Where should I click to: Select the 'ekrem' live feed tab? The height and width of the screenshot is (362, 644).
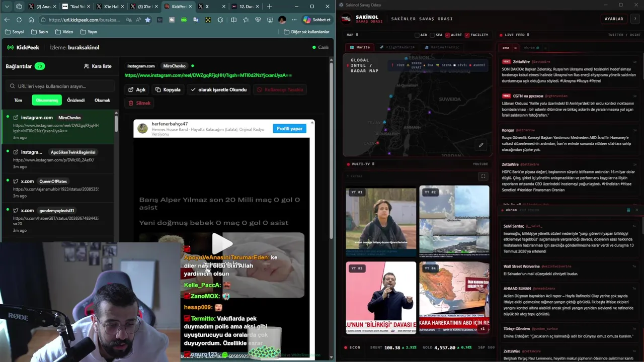tap(531, 48)
